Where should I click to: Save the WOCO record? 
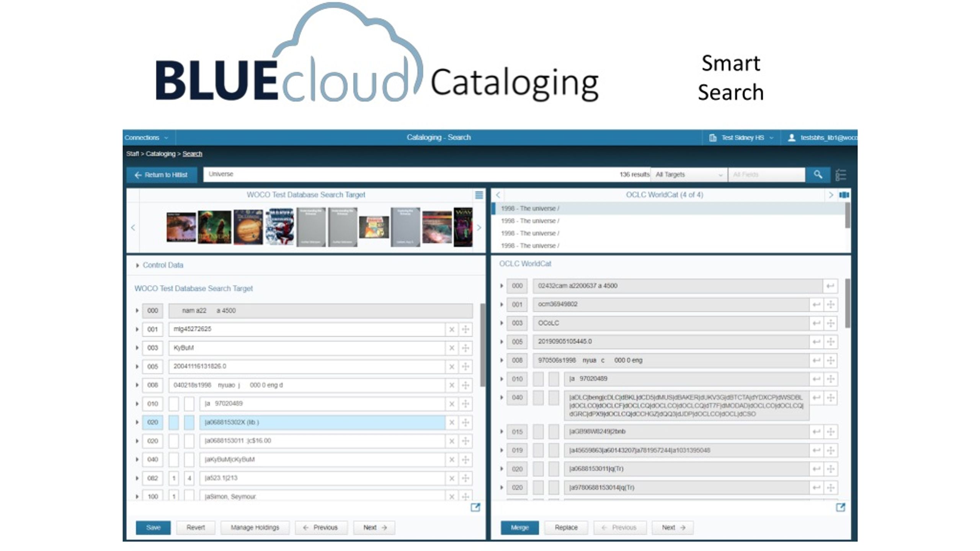(x=153, y=528)
